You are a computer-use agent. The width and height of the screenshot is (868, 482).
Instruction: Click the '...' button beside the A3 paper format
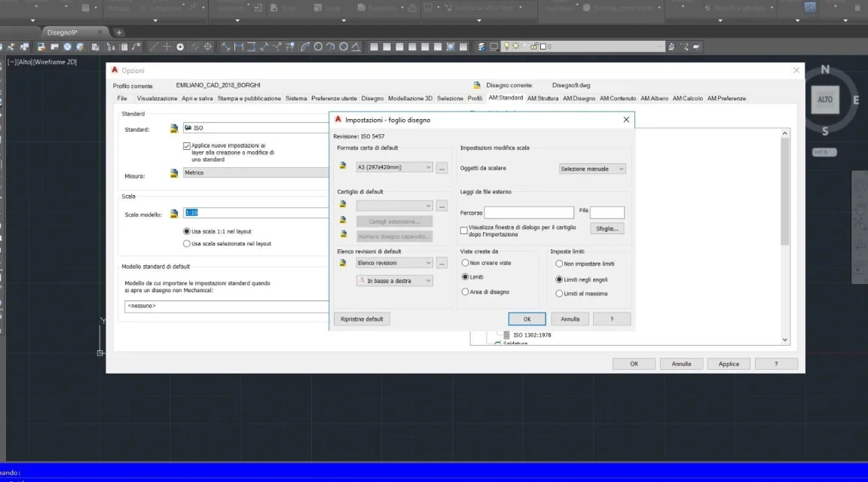click(442, 168)
